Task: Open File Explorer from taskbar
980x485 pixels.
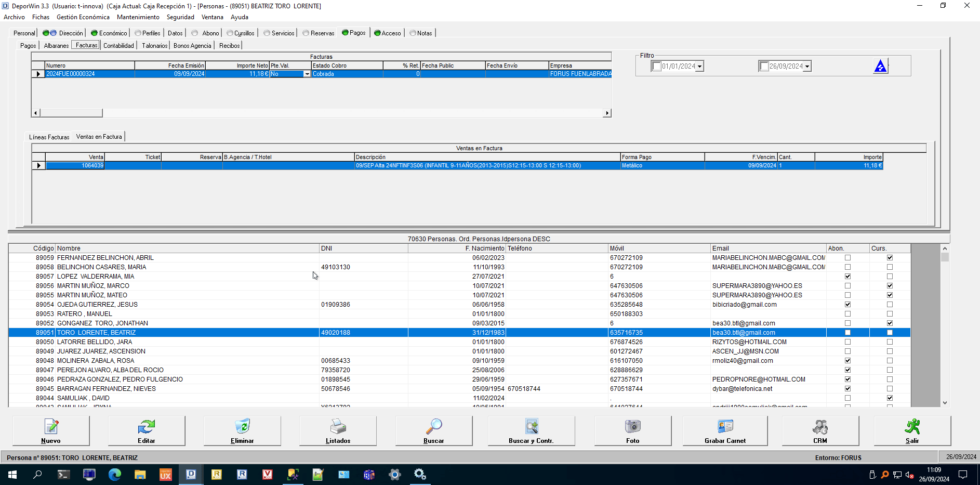Action: pos(140,474)
